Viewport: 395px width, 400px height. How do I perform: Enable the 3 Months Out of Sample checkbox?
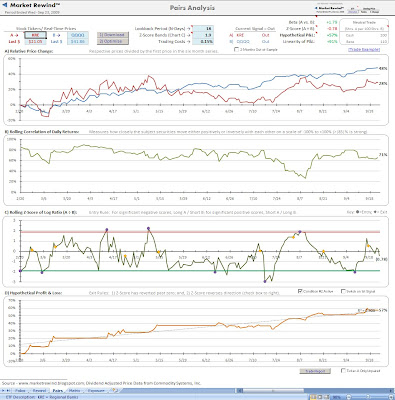(x=236, y=50)
